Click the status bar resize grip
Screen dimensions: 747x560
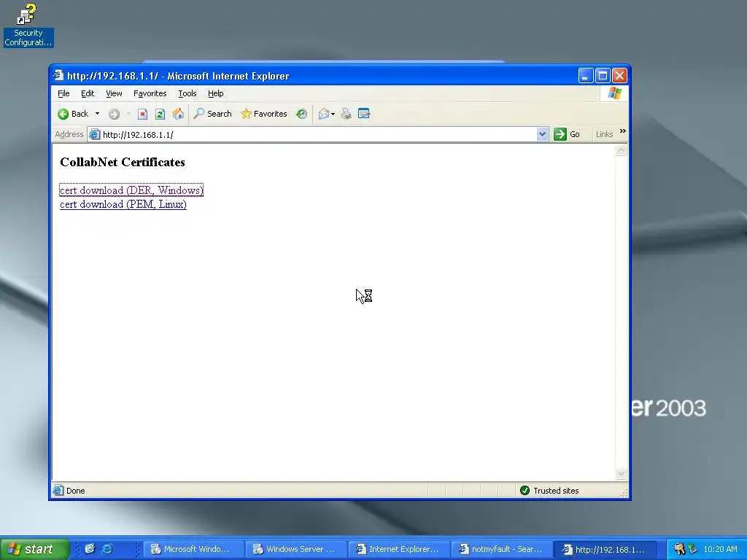pos(624,492)
